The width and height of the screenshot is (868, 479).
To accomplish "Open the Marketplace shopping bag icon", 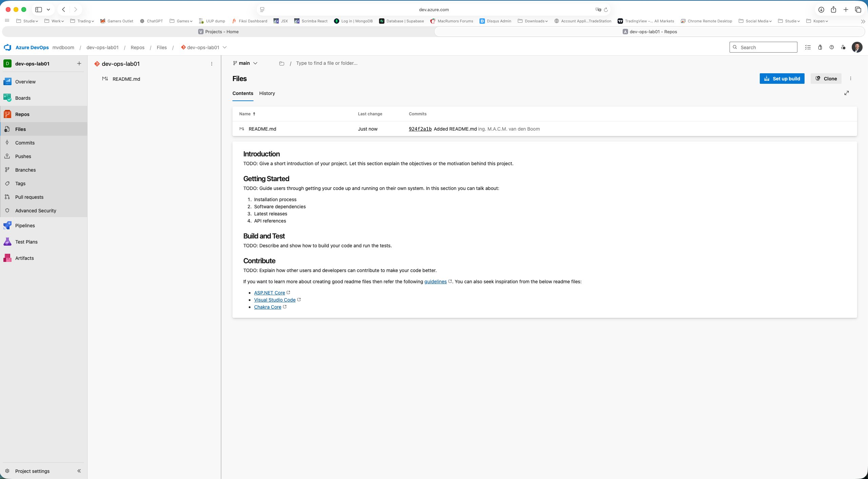I will point(819,47).
